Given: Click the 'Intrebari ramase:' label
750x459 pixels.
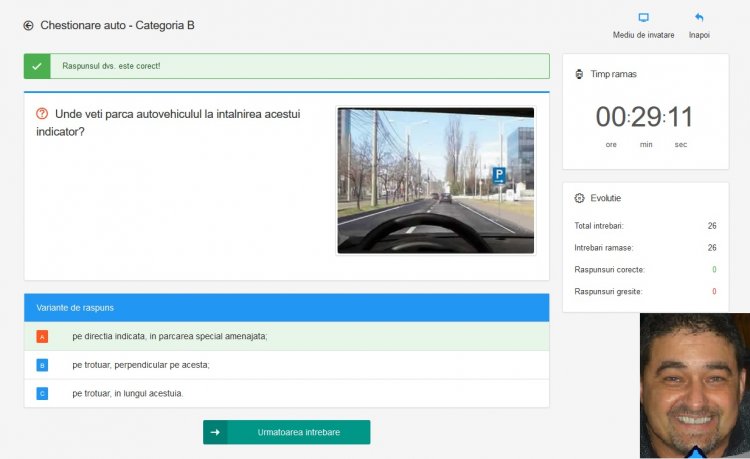Looking at the screenshot, I should click(604, 248).
